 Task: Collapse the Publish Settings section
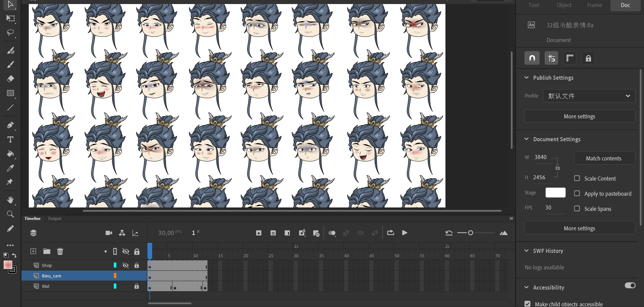coord(526,78)
